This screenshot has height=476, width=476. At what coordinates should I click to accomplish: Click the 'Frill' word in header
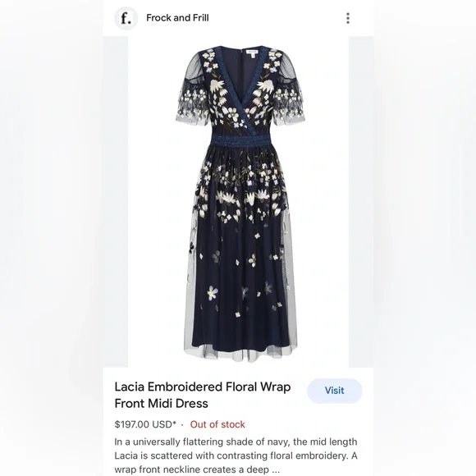click(x=200, y=18)
